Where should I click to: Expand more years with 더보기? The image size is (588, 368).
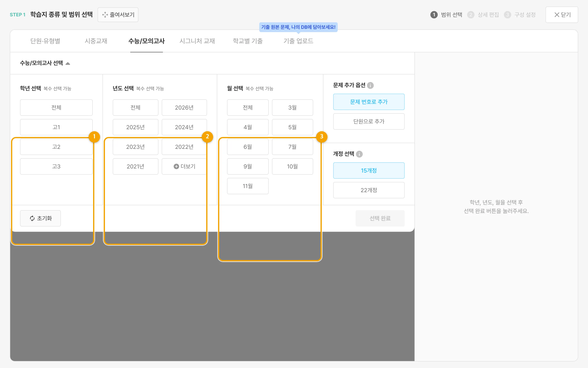click(184, 166)
